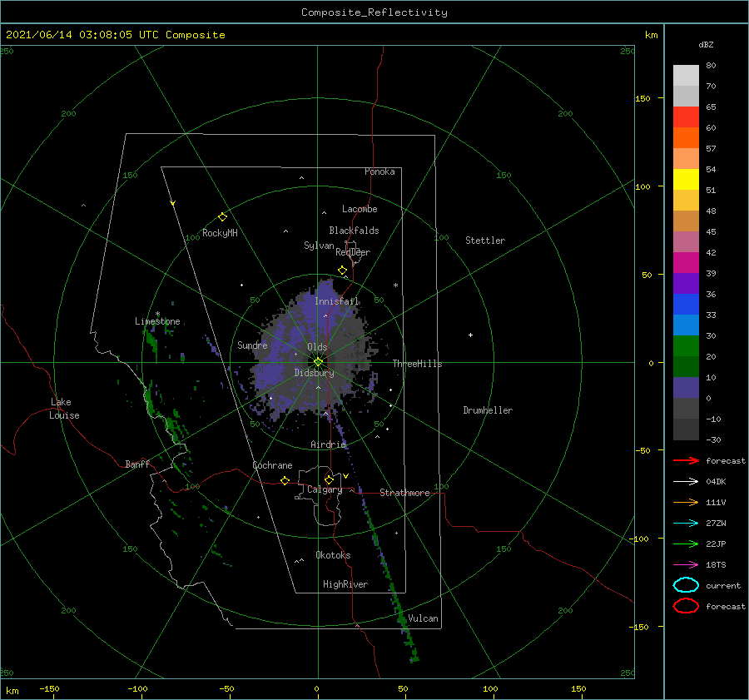Select the Sundre city label
This screenshot has width=749, height=700.
[x=252, y=345]
